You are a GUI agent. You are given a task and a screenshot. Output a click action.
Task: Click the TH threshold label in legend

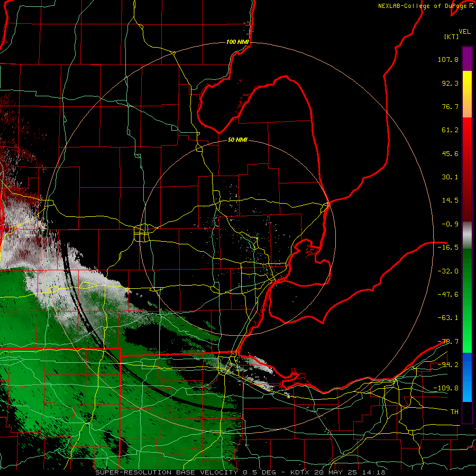click(454, 412)
